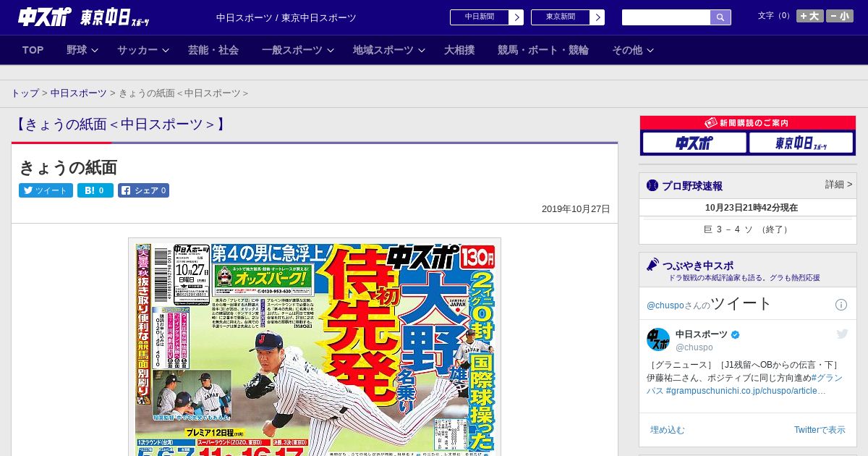Click the baseball icon beside プロ野球速報

[x=652, y=185]
